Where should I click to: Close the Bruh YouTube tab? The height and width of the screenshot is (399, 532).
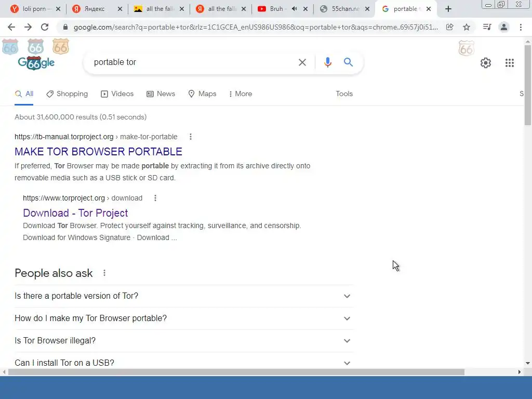[x=305, y=9]
